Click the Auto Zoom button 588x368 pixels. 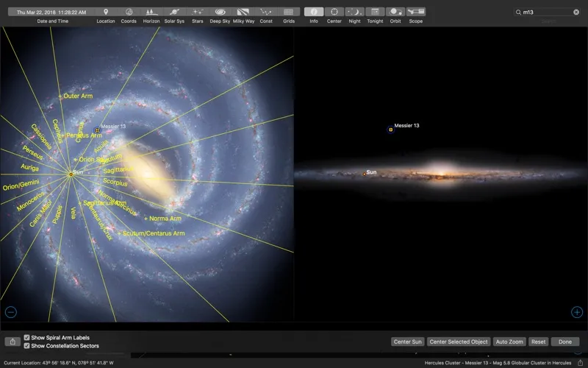[x=509, y=342]
